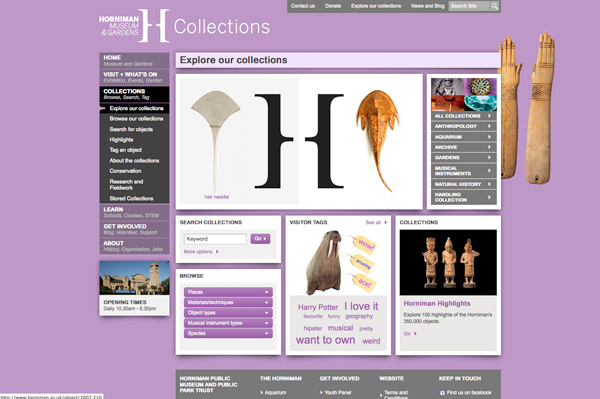Open the Musical instrument types dropdown
The image size is (600, 399).
(x=228, y=323)
